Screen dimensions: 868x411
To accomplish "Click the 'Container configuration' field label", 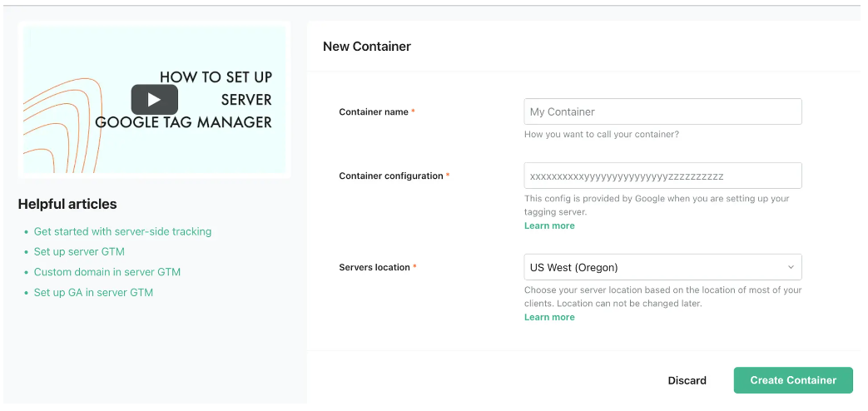I will tap(391, 176).
